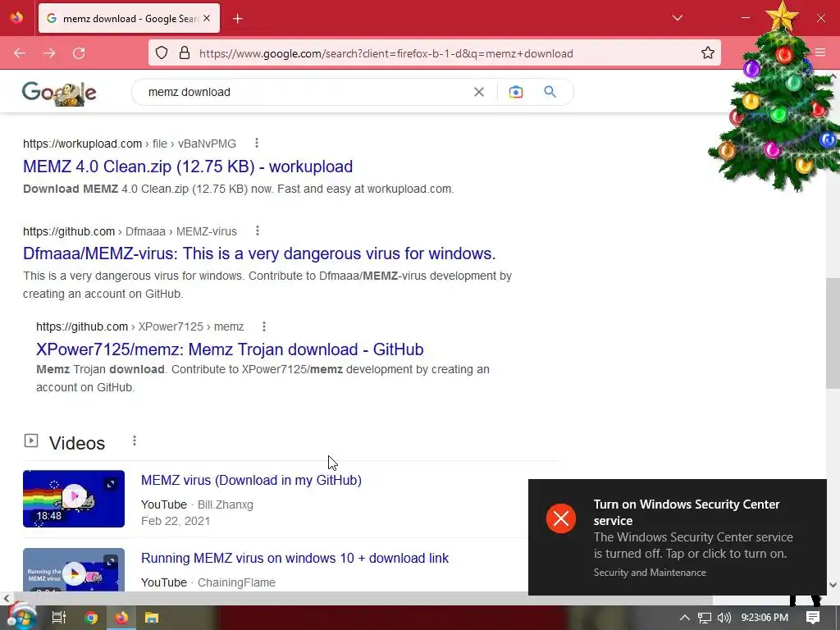Open MEMZ virus (Download in my GitHub) video

coord(251,480)
